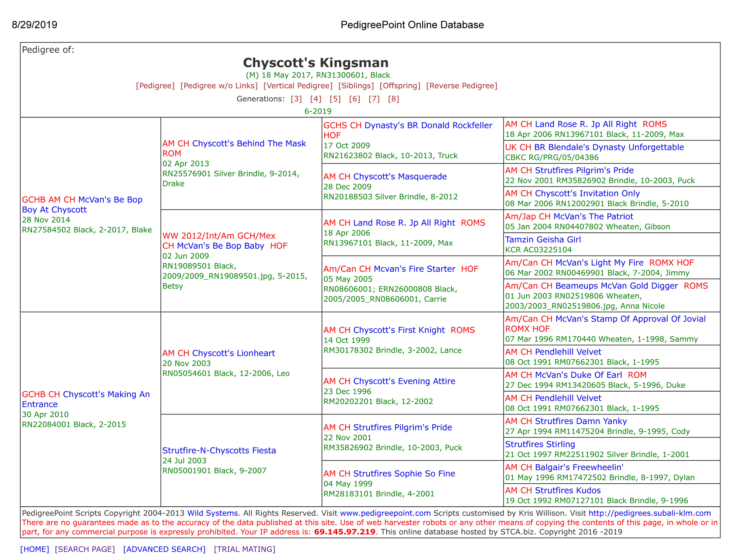The image size is (742, 560).
Task: Select [7] generations
Action: tap(374, 99)
